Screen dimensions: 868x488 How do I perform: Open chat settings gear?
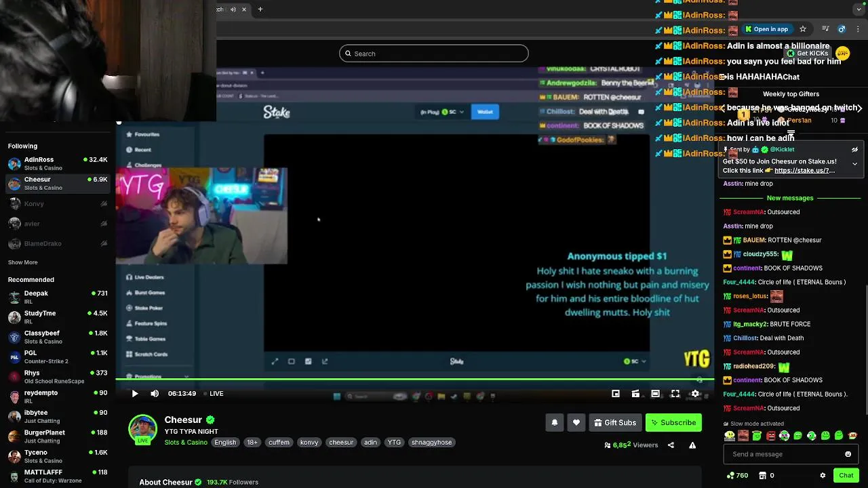pyautogui.click(x=823, y=476)
